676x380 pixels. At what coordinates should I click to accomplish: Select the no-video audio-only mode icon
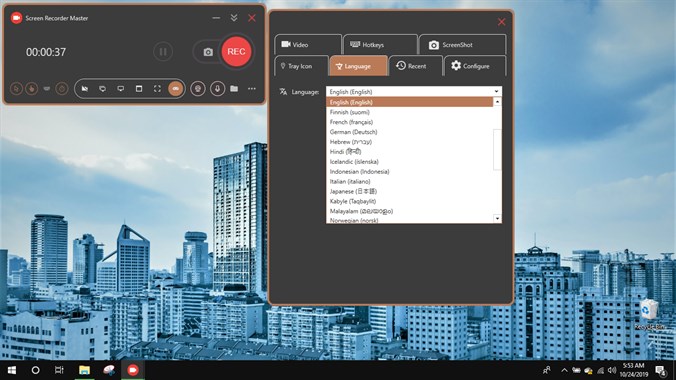click(85, 89)
